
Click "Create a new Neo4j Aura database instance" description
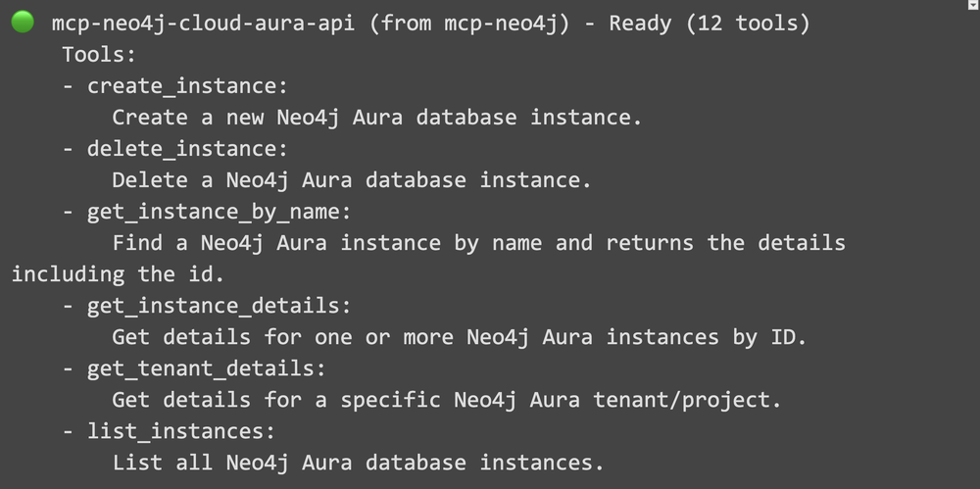[x=377, y=118]
